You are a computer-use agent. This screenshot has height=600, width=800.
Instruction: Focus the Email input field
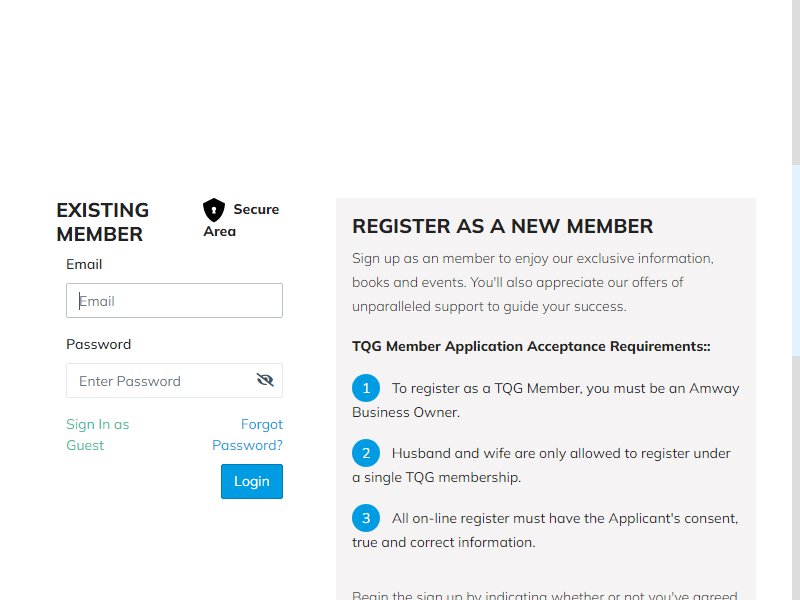tap(174, 301)
